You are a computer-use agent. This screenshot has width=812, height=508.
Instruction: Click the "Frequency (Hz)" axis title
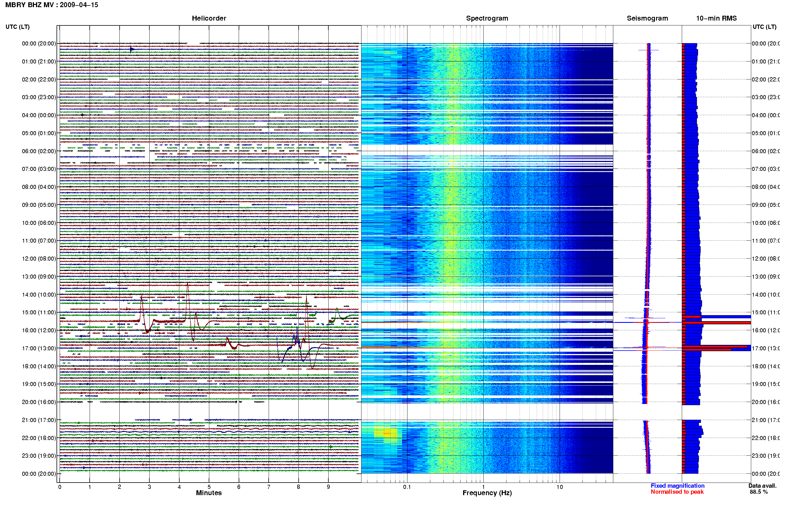(487, 493)
